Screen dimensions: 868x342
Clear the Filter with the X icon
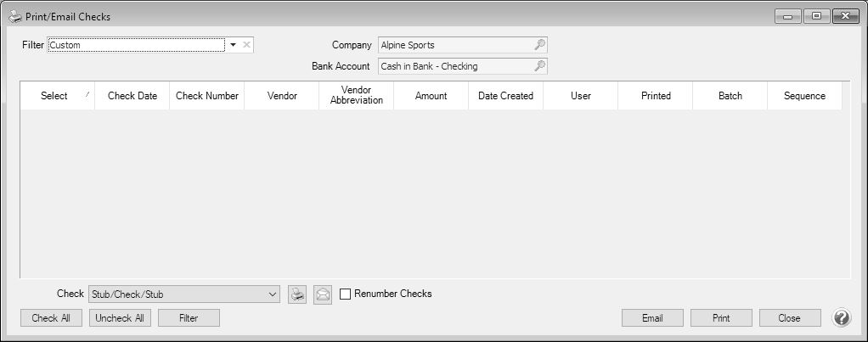[246, 45]
